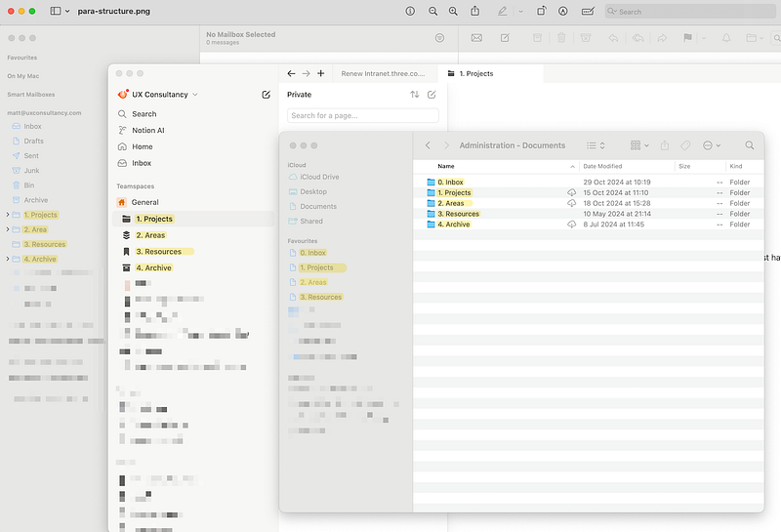781x532 pixels.
Task: Open Search in the Notion sidebar
Action: coord(144,114)
